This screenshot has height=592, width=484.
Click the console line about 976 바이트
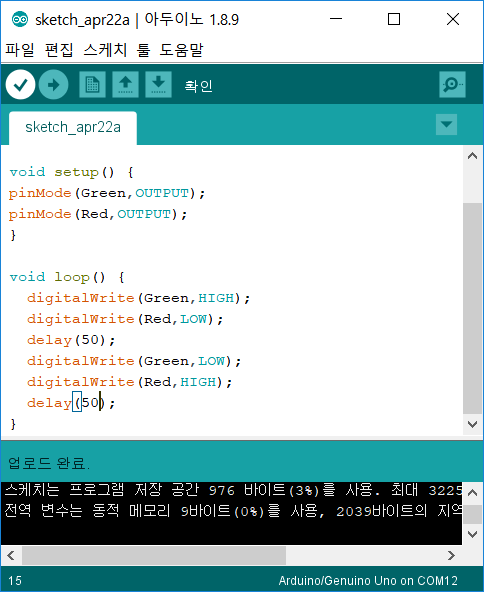coord(233,490)
